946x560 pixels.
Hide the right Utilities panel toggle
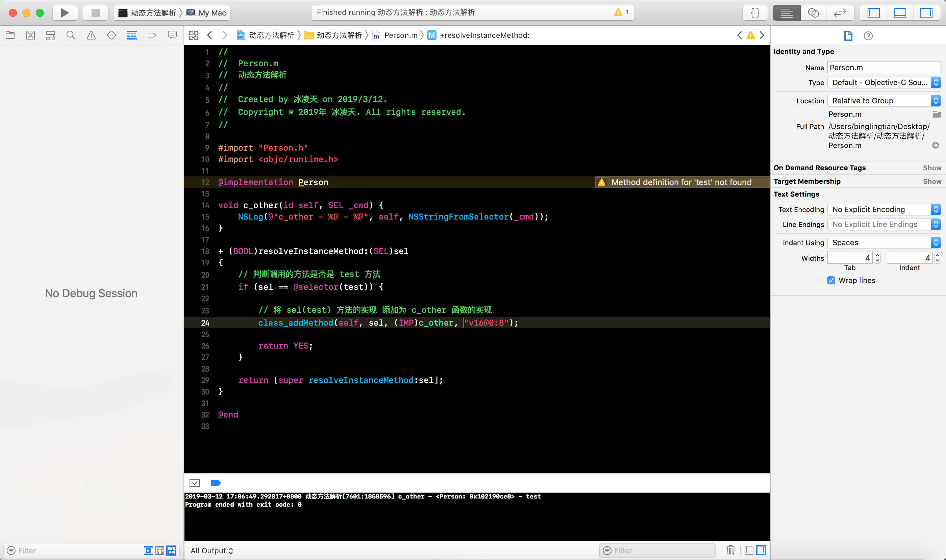coord(926,13)
